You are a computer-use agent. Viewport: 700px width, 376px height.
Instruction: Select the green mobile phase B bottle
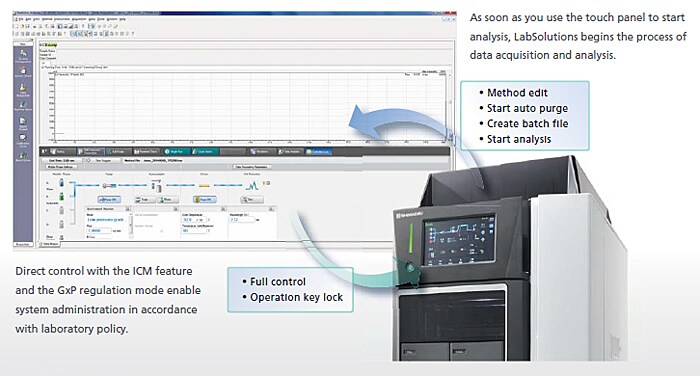pos(62,196)
